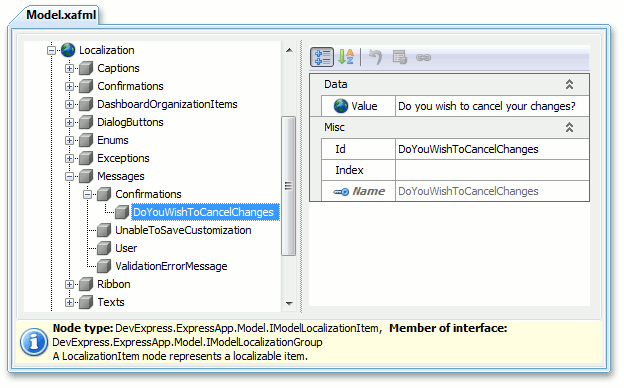624x388 pixels.
Task: Click the info icon in description panel
Action: [x=34, y=342]
